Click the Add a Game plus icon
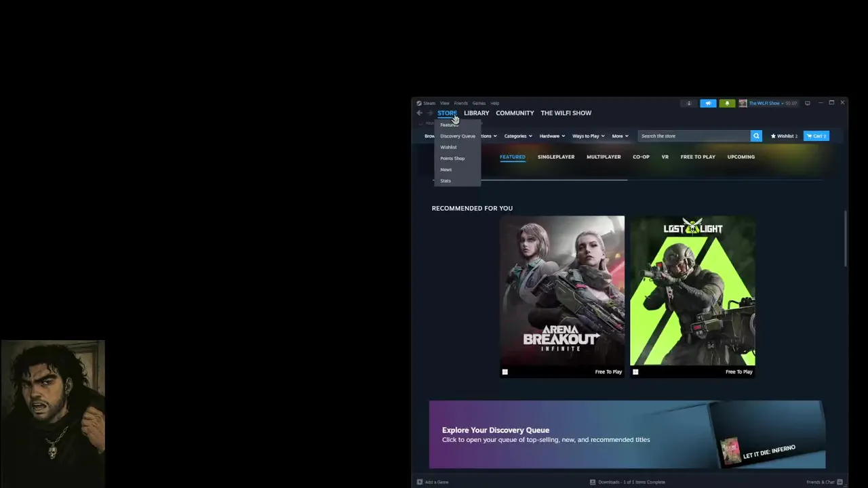The width and height of the screenshot is (868, 488). point(420,482)
